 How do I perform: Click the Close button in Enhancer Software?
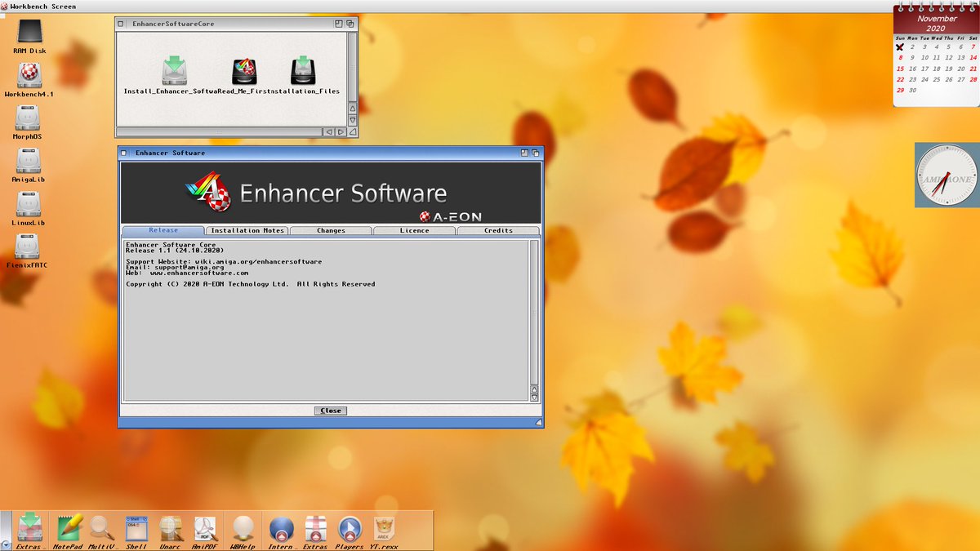pyautogui.click(x=331, y=411)
